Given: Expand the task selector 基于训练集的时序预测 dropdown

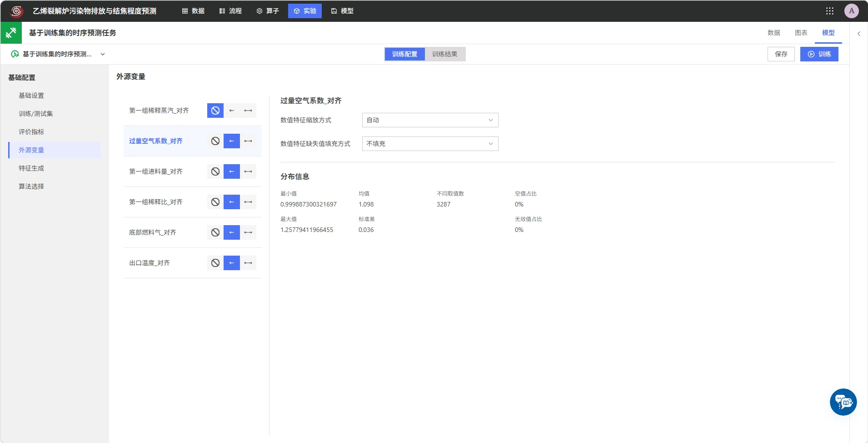Looking at the screenshot, I should click(58, 54).
